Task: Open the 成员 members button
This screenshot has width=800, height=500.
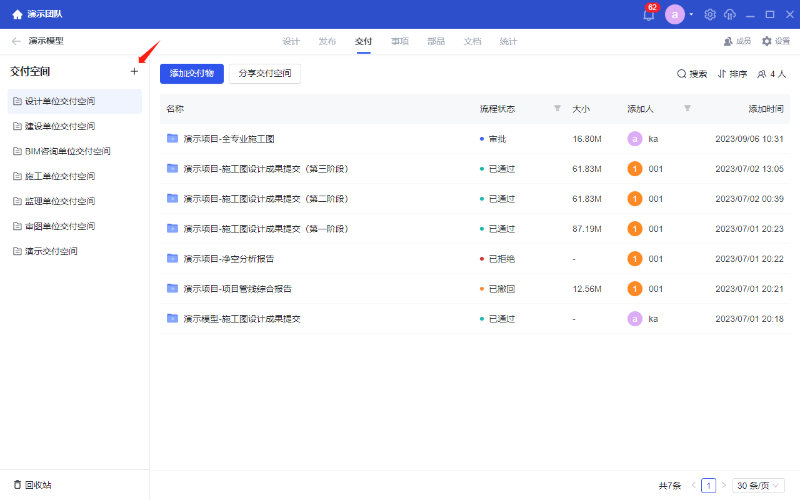Action: [x=737, y=41]
